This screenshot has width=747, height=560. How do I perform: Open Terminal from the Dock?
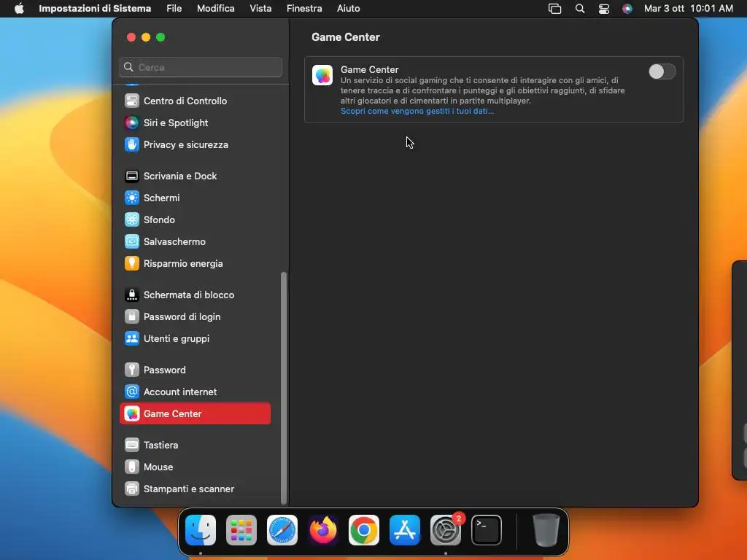pos(487,530)
